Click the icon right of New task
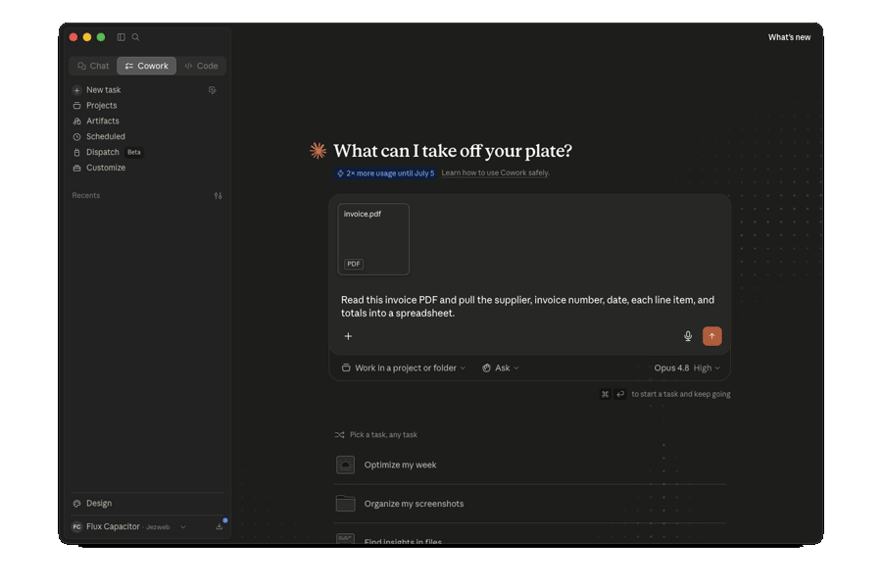The height and width of the screenshot is (588, 882). (x=212, y=90)
